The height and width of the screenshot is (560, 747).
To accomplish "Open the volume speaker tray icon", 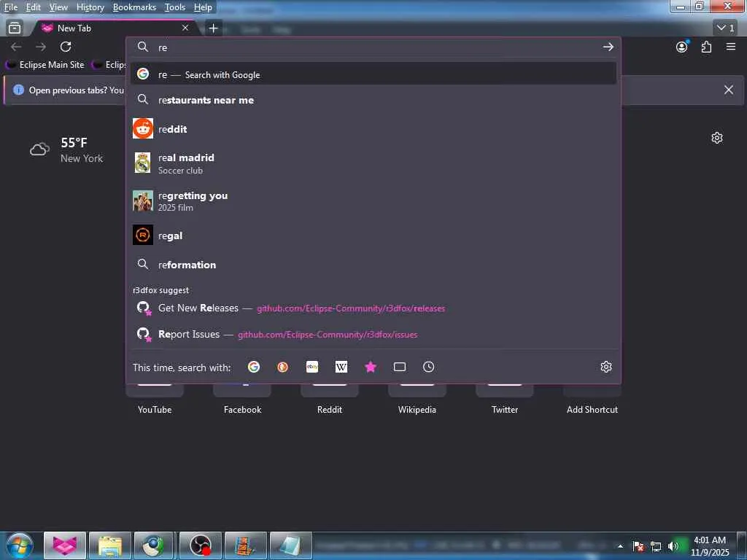I will [673, 546].
